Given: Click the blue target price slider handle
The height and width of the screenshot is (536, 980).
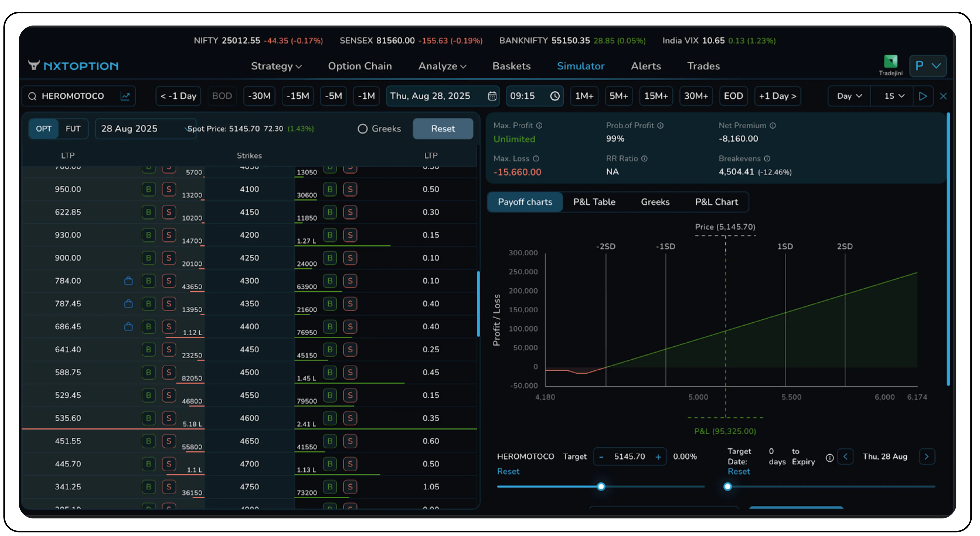Looking at the screenshot, I should (x=601, y=486).
